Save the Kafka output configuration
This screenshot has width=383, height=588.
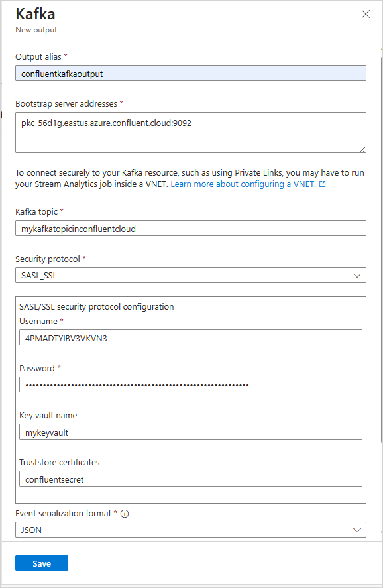click(x=42, y=563)
